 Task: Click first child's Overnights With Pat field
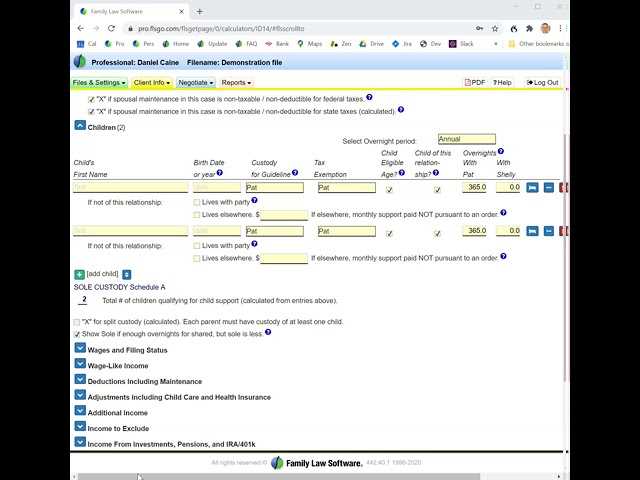pyautogui.click(x=474, y=187)
